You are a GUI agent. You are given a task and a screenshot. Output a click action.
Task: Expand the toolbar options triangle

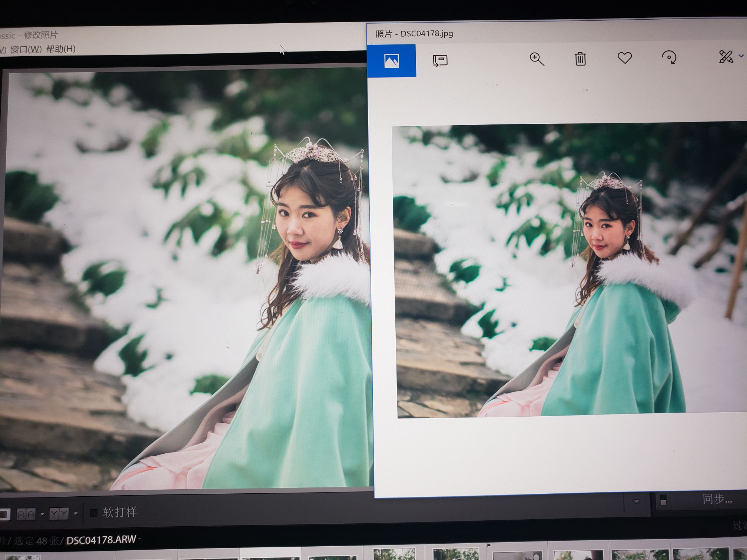pos(636,501)
